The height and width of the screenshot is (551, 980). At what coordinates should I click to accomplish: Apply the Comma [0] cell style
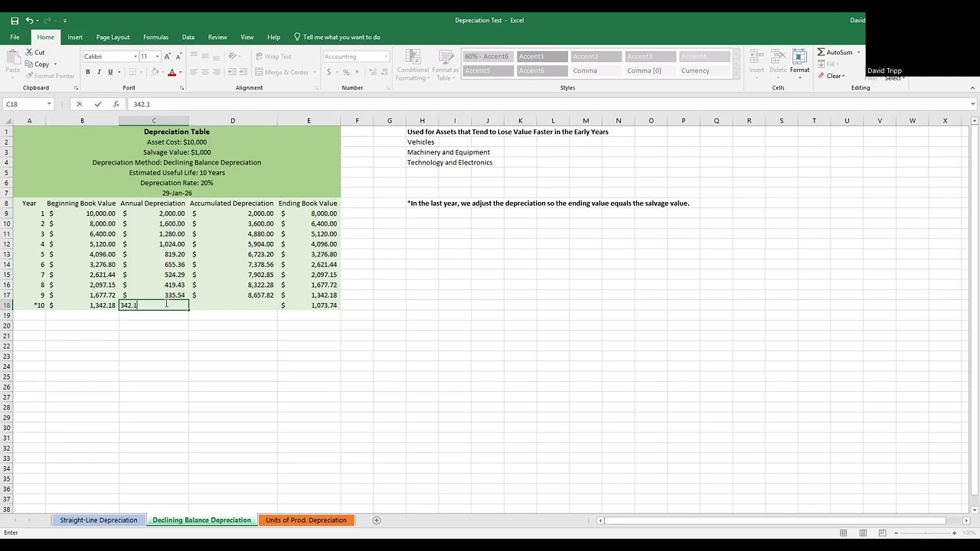click(x=650, y=70)
